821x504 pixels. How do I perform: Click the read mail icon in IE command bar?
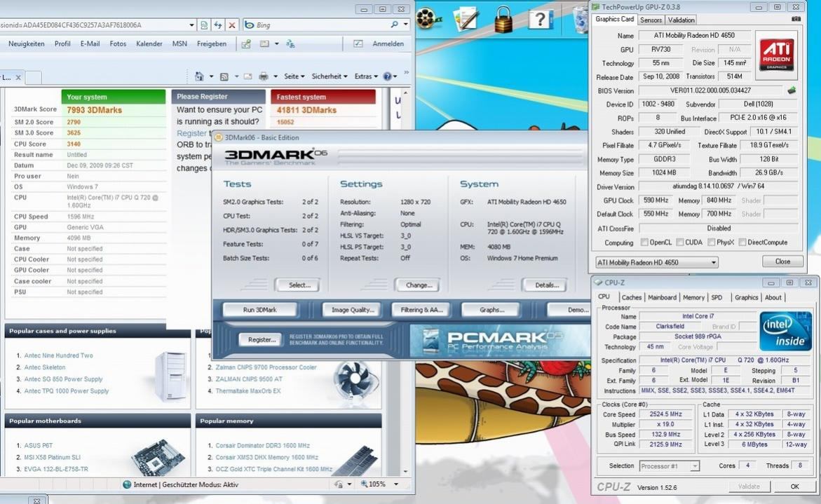tap(247, 76)
